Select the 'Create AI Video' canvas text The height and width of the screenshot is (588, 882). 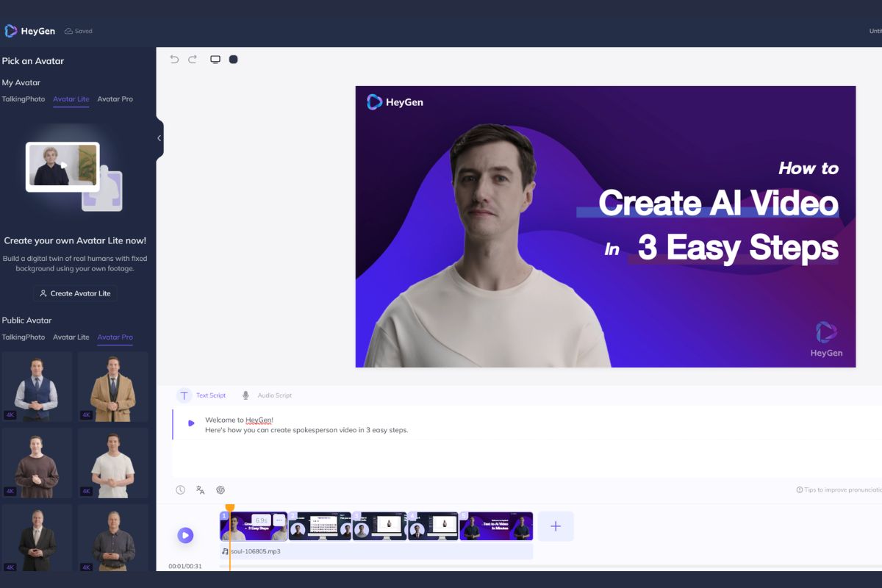[718, 203]
